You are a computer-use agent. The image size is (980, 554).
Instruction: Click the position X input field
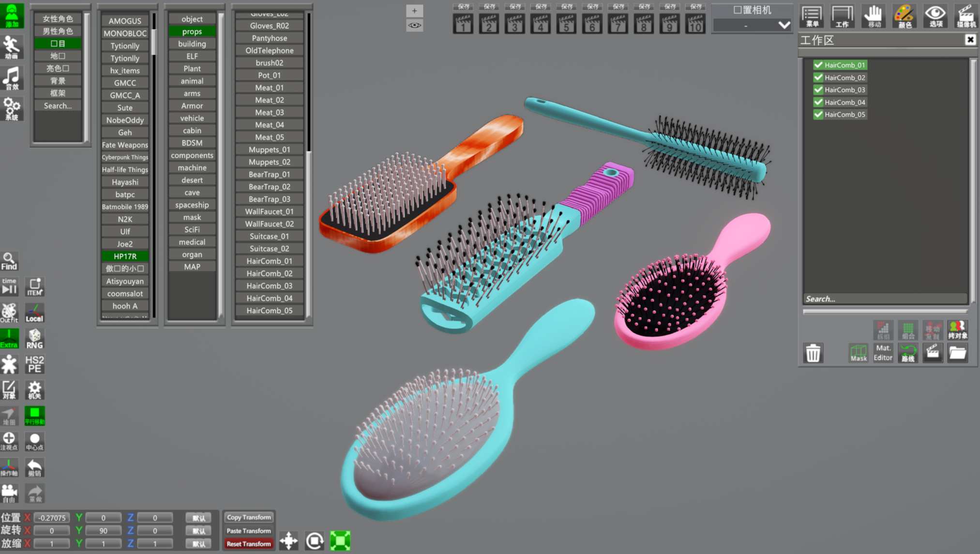52,518
